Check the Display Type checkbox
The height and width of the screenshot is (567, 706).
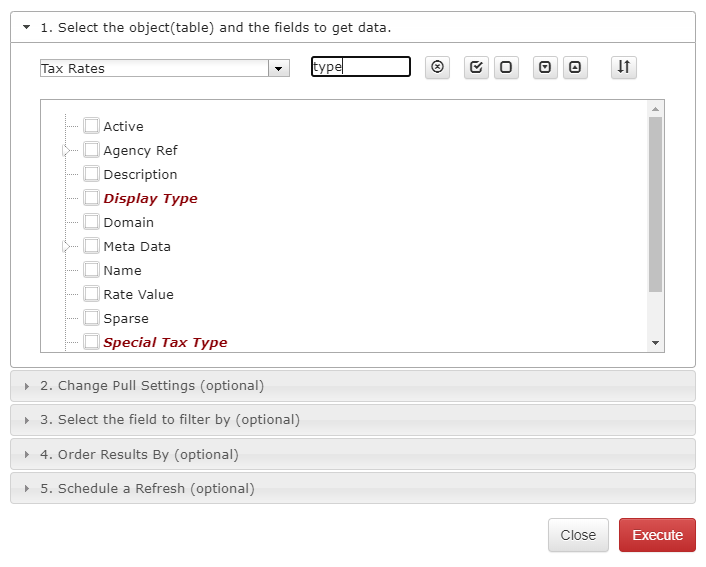(x=91, y=198)
